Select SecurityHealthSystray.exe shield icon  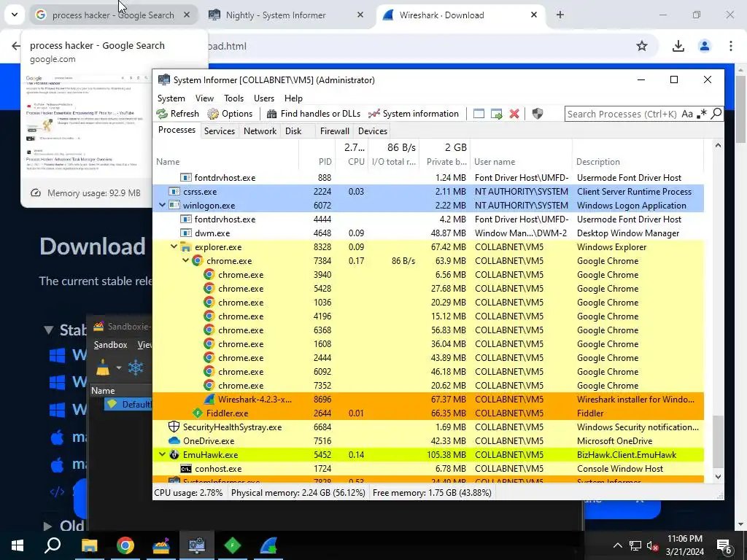pyautogui.click(x=174, y=427)
